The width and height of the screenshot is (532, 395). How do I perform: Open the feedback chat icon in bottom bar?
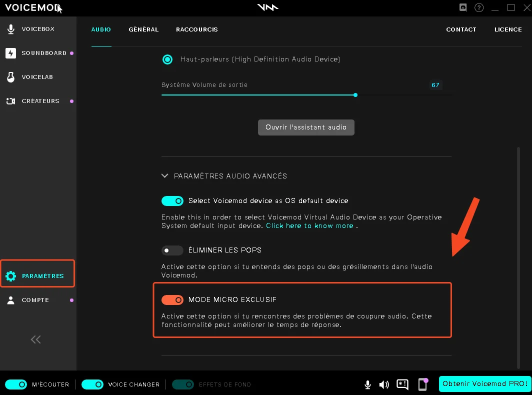(402, 384)
